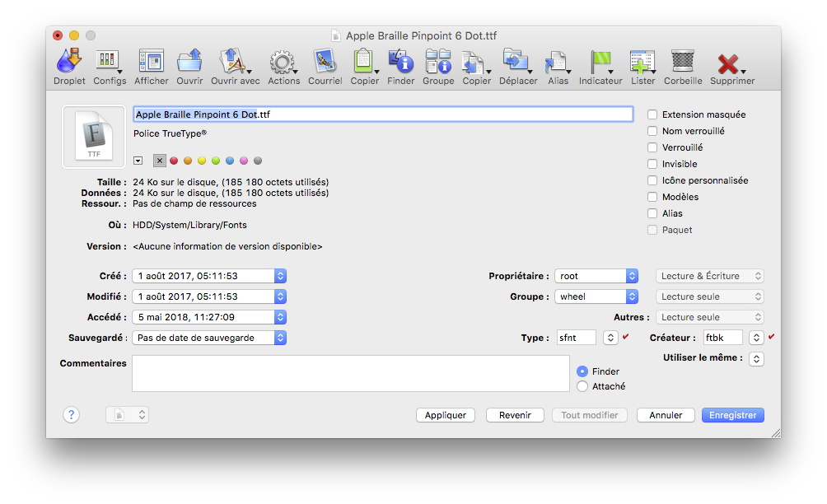Toggle the Verrouillé checkbox
This screenshot has width=827, height=504.
[x=652, y=147]
